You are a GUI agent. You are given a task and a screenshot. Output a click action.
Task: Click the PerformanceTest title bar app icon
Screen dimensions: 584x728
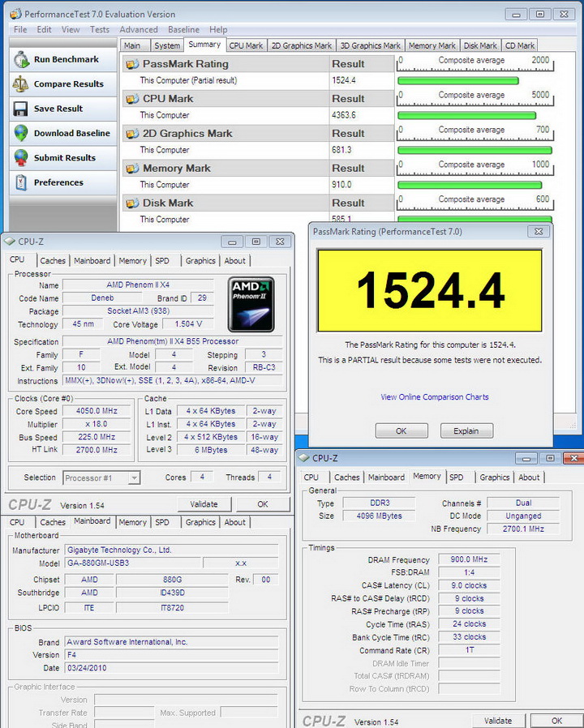[x=15, y=14]
